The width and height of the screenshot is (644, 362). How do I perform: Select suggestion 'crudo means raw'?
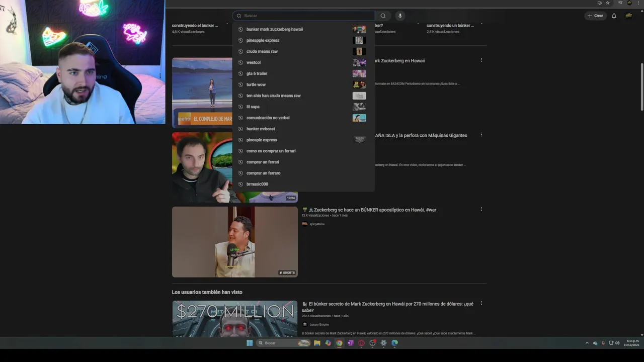click(304, 51)
